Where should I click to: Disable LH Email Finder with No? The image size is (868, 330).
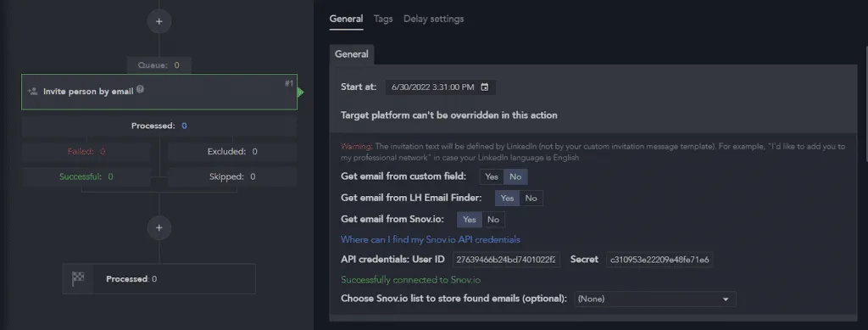531,199
